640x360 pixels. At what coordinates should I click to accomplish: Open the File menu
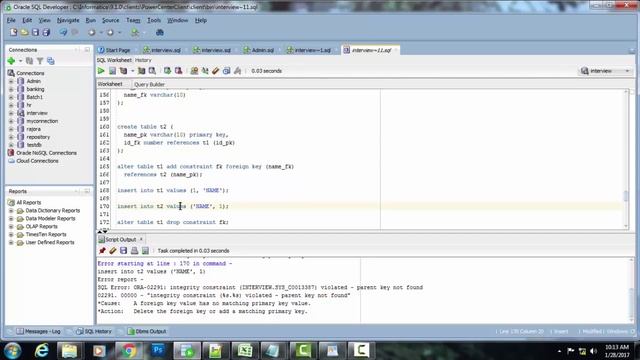click(11, 20)
